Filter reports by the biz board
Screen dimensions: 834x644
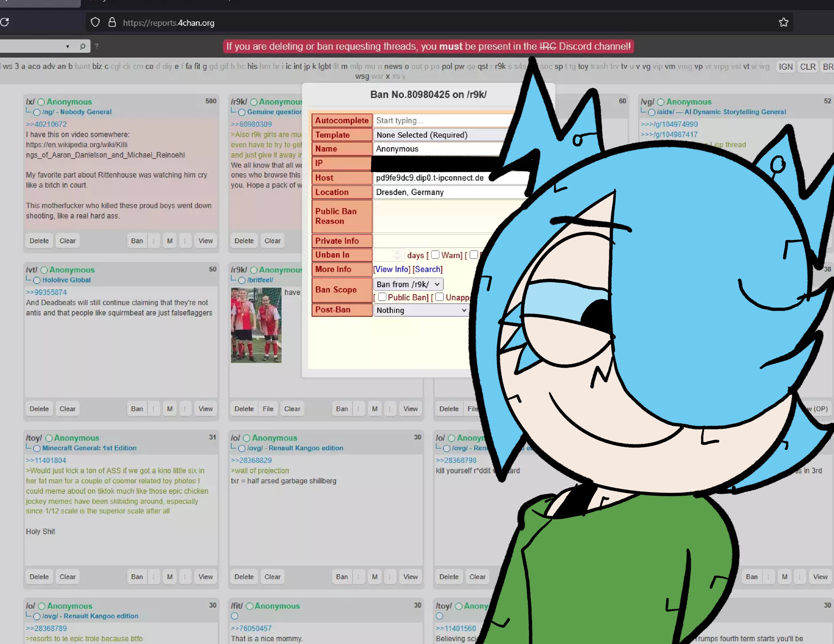[97, 66]
